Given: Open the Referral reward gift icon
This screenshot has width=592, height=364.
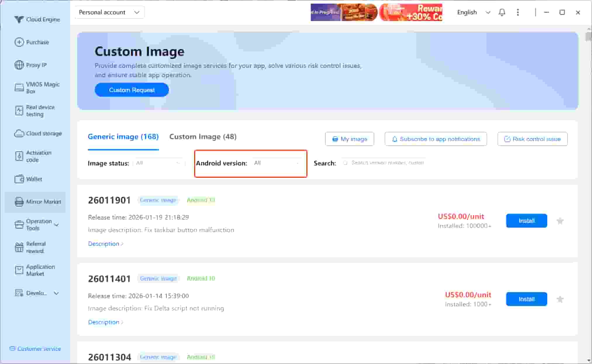Looking at the screenshot, I should (x=19, y=247).
